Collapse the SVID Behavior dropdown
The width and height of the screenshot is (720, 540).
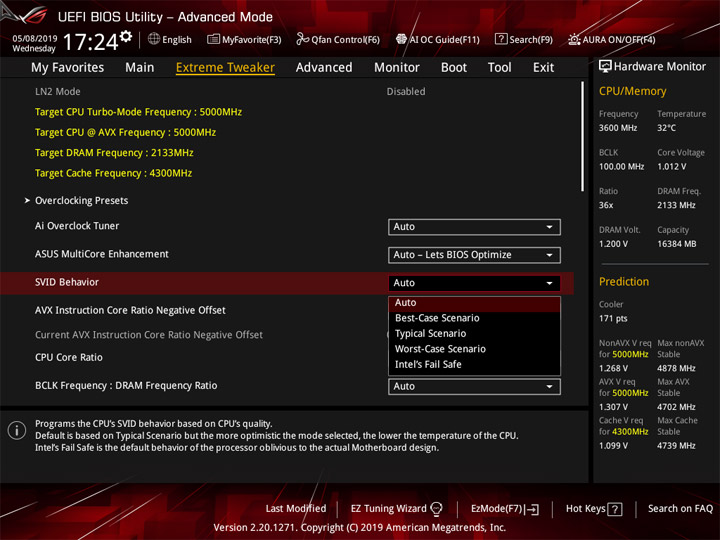pos(474,283)
